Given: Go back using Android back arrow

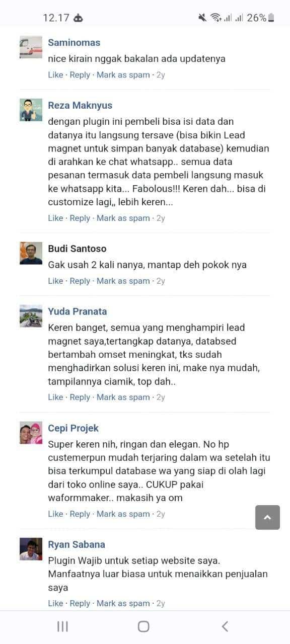Looking at the screenshot, I should pos(225,626).
